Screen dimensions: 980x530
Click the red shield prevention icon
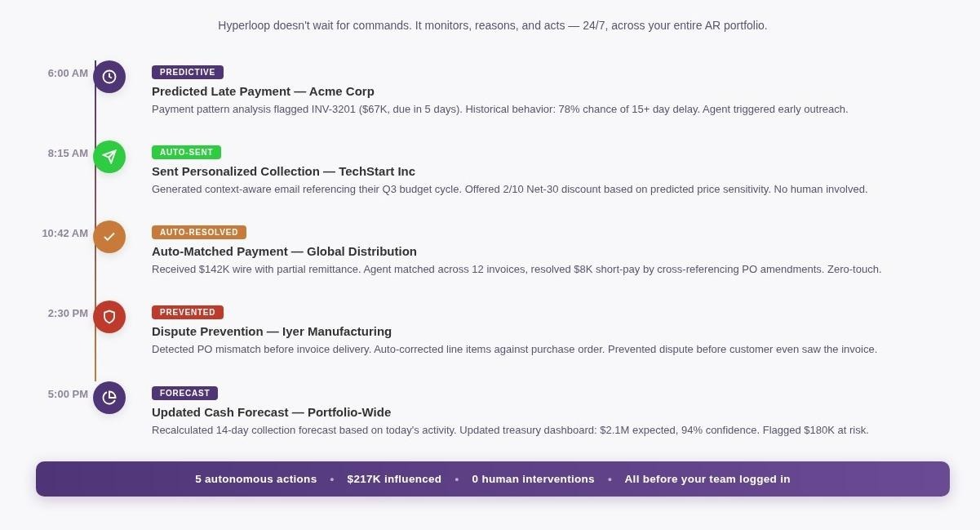point(109,317)
